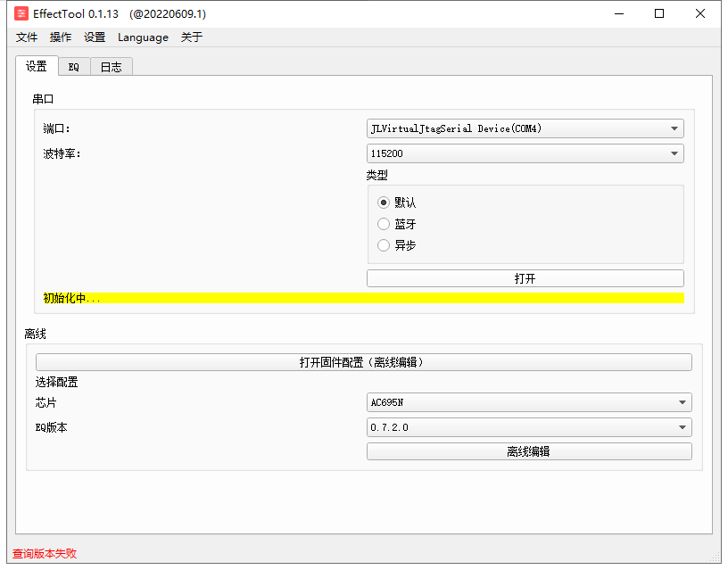Expand the 波特率 baud rate dropdown
The height and width of the screenshot is (570, 728).
525,153
